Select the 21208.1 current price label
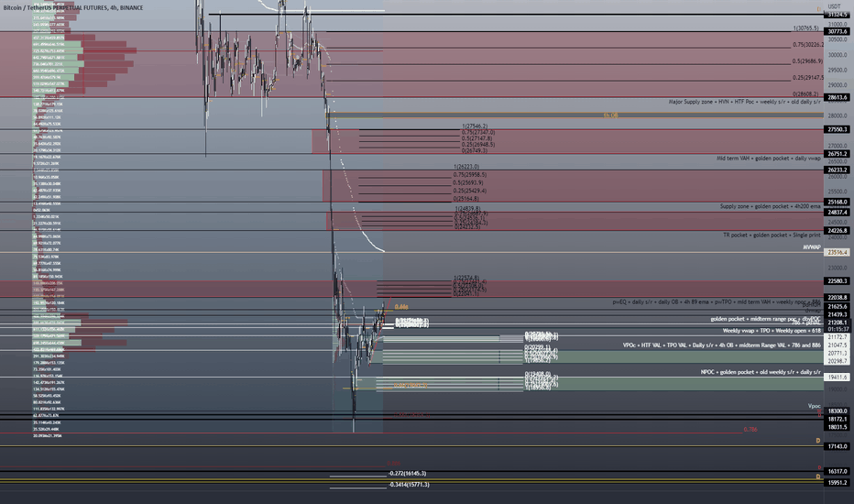Image resolution: width=854 pixels, height=504 pixels. click(x=838, y=323)
